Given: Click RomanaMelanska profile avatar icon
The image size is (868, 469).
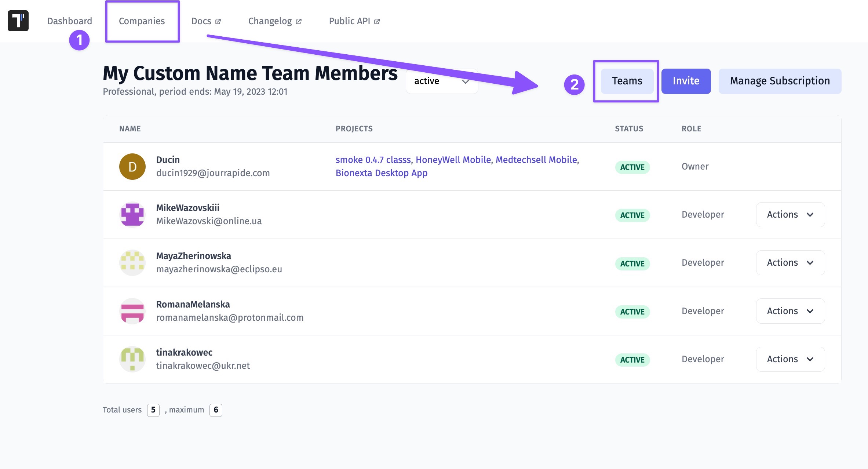Looking at the screenshot, I should point(133,311).
